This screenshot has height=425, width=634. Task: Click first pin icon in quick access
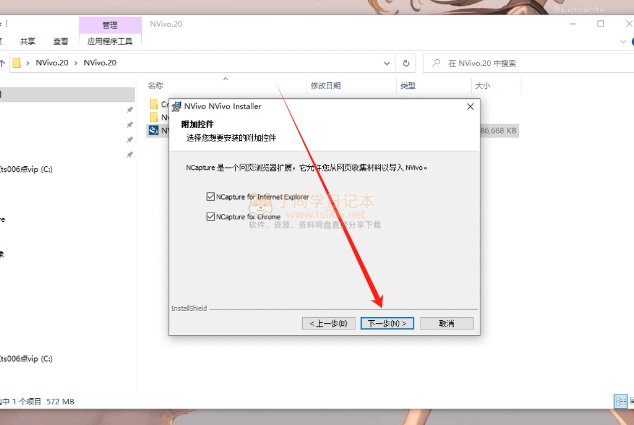pyautogui.click(x=129, y=110)
